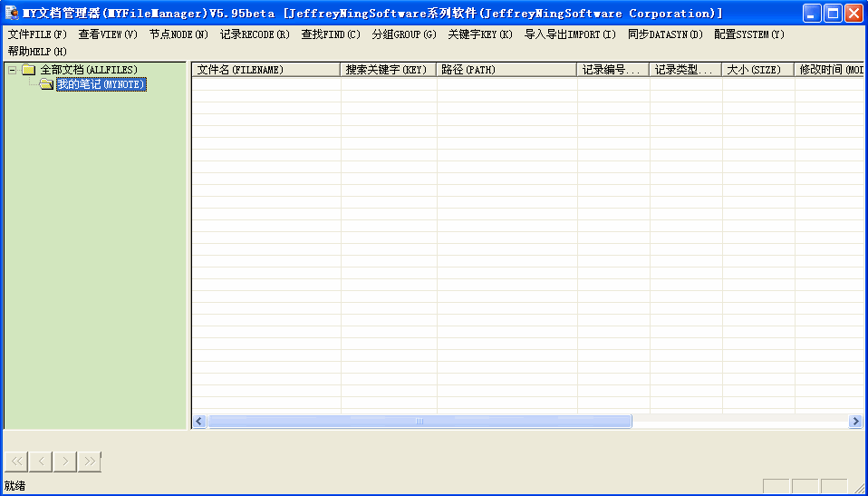The width and height of the screenshot is (868, 496).
Task: Open the 配置SYSTEM(Y) menu
Action: click(748, 34)
